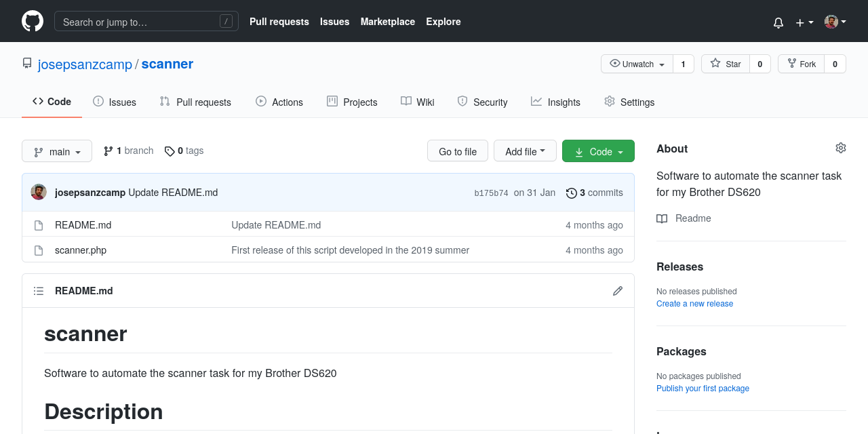Click the GitHub logo
The image size is (868, 434).
[x=32, y=21]
